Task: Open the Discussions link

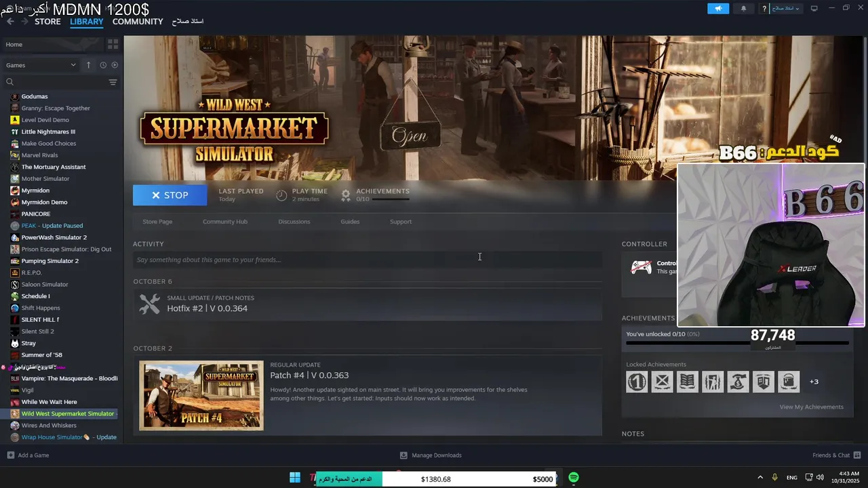Action: point(294,222)
